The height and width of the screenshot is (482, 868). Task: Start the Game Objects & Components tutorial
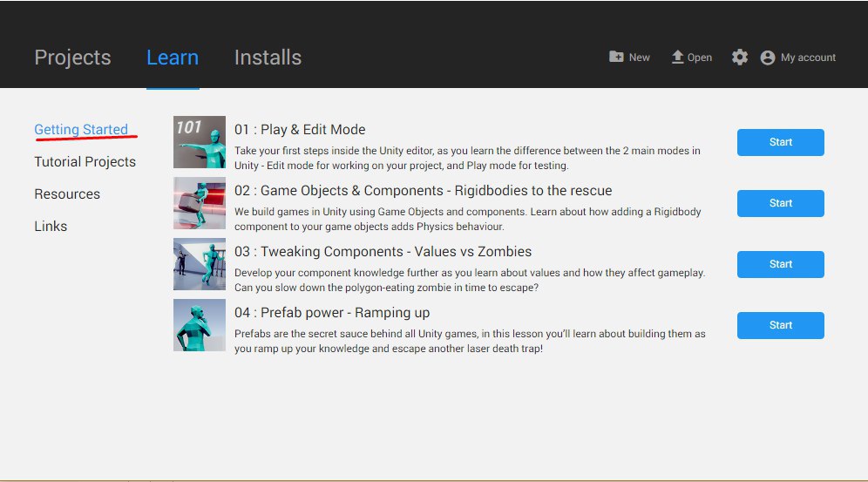781,203
